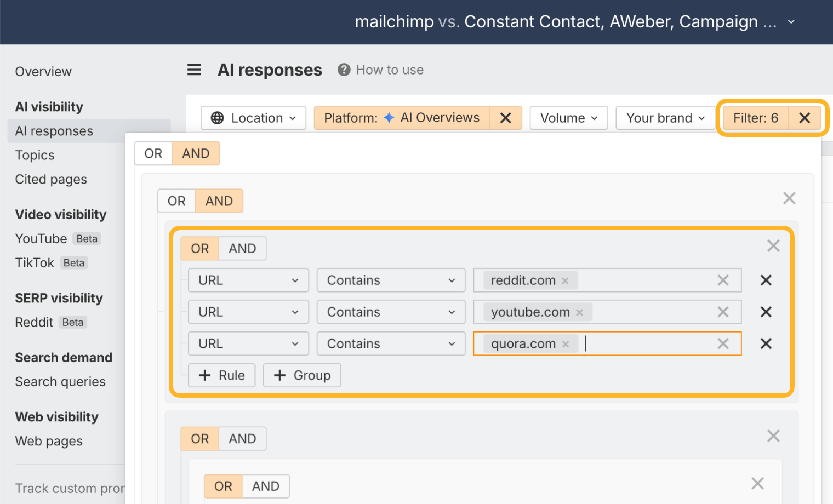Open URL field dropdown in youtube.com row
Image resolution: width=833 pixels, height=504 pixels.
tap(248, 312)
